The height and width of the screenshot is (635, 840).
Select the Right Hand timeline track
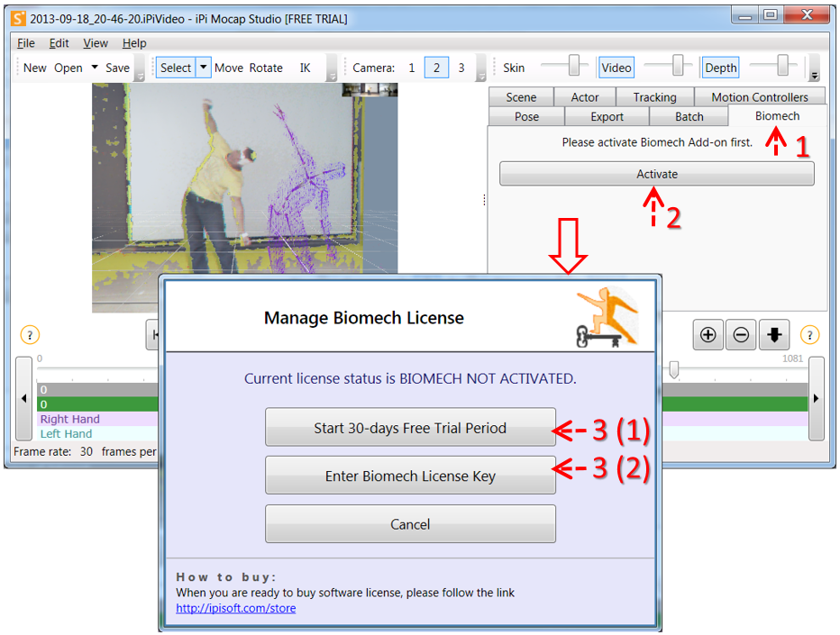point(423,419)
